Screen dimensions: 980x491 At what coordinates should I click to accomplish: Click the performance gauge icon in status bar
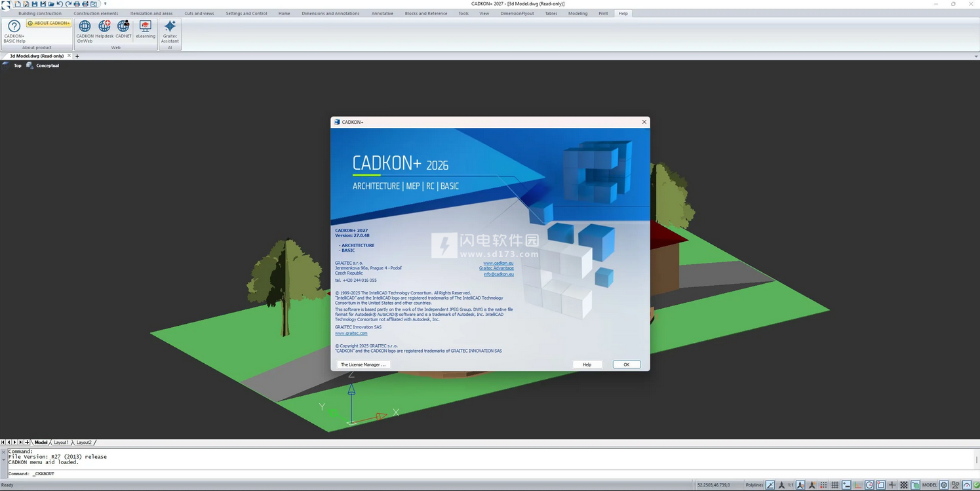(x=966, y=485)
